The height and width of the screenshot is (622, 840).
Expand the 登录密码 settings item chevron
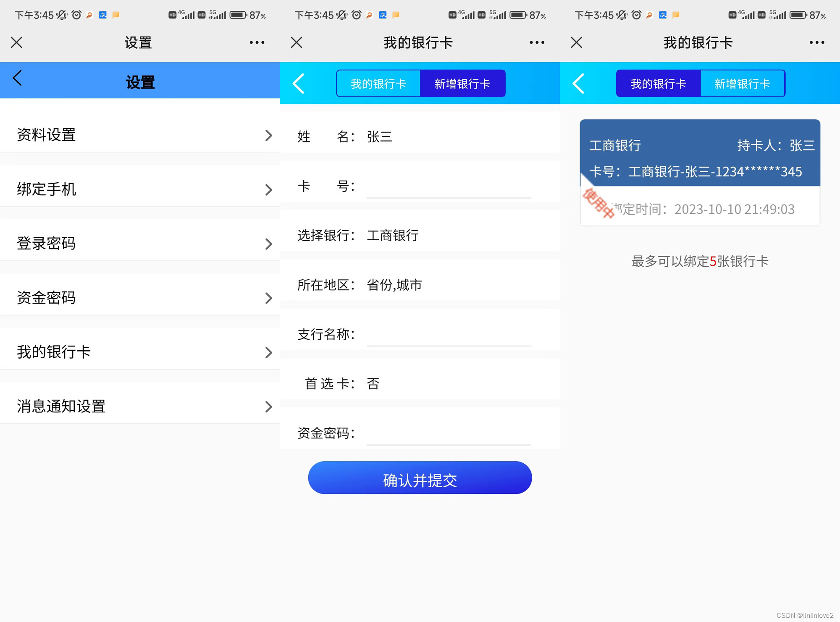pyautogui.click(x=269, y=244)
